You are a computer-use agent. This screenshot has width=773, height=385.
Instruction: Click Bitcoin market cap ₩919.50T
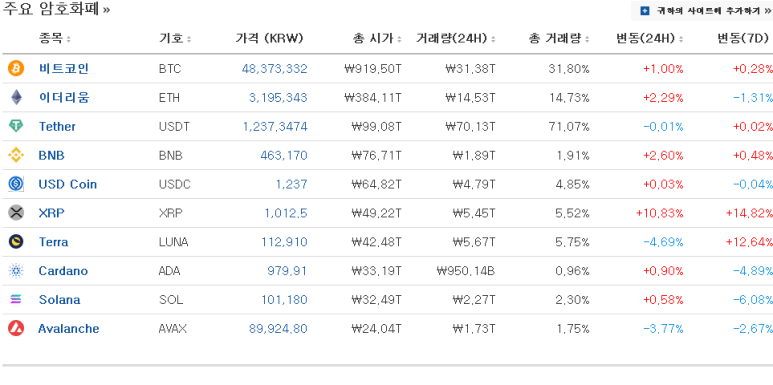point(373,69)
